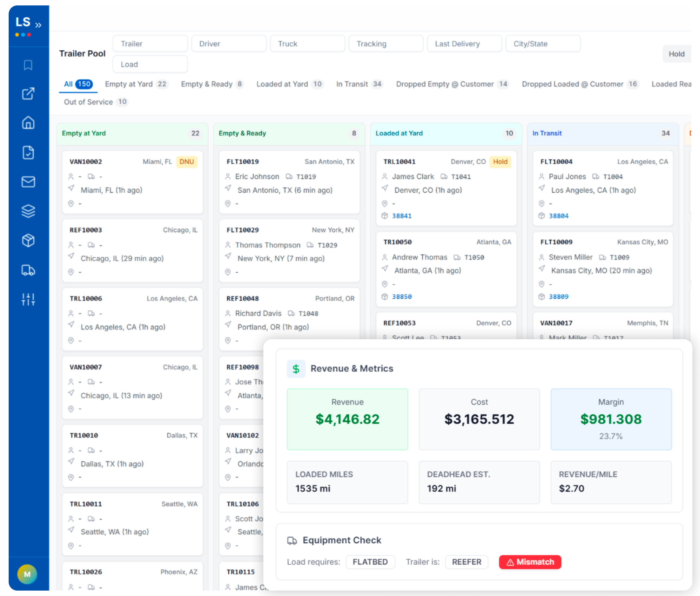Open trailer card FLT10029
Screen dimensions: 700x596
click(x=290, y=251)
